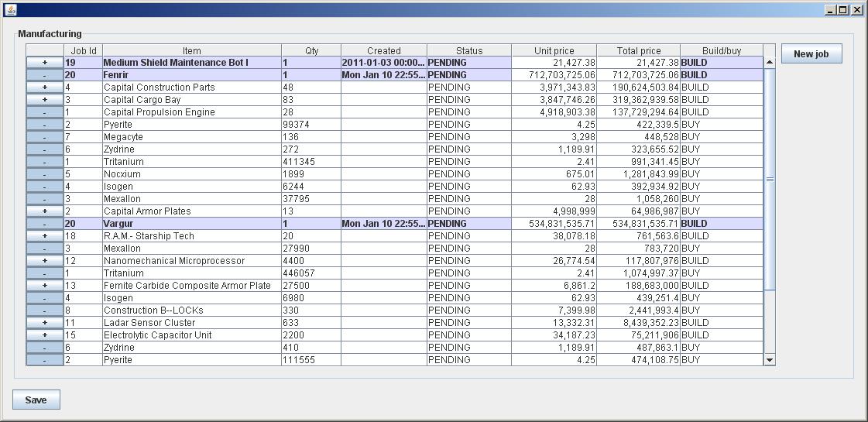
Task: Sort by the Total price column header
Action: [639, 50]
